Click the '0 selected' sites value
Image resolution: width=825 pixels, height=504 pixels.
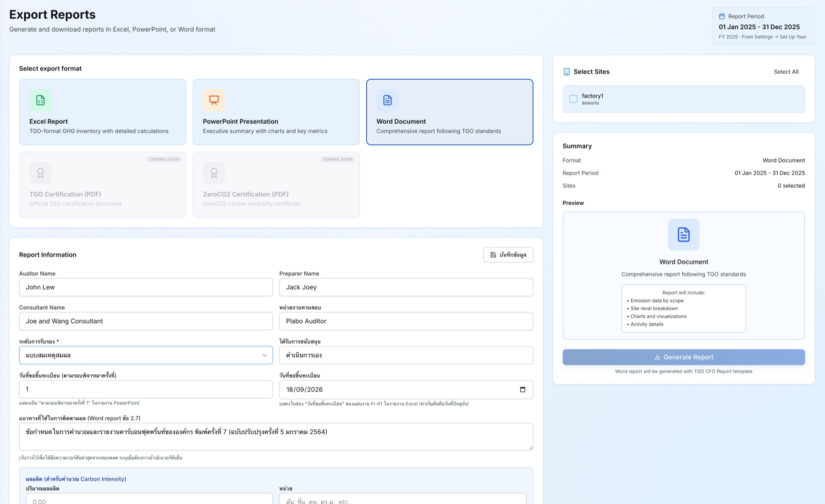tap(791, 186)
